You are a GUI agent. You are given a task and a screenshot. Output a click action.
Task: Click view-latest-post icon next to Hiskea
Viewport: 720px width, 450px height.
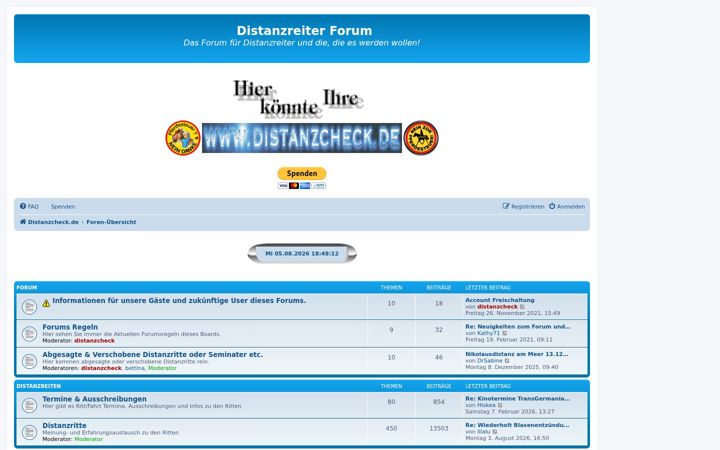pos(501,405)
